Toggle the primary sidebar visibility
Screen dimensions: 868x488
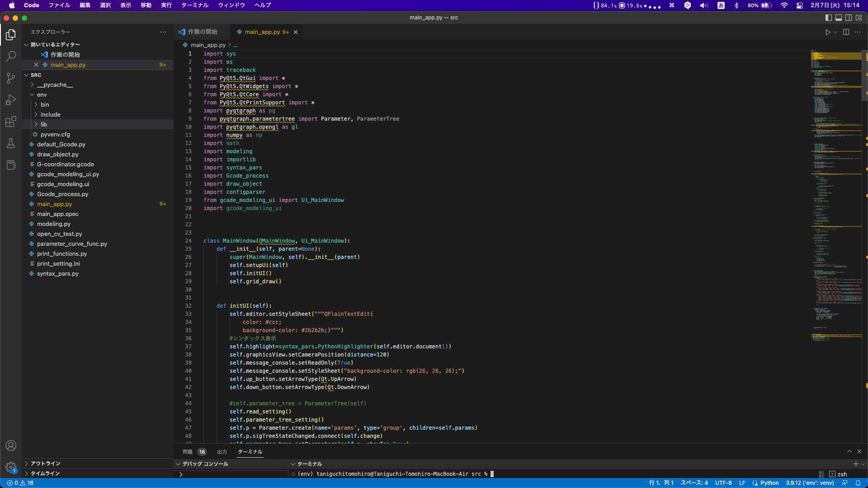click(828, 18)
